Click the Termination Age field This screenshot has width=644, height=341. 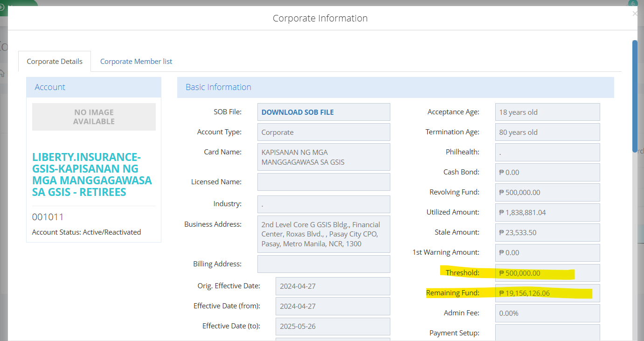pyautogui.click(x=547, y=132)
